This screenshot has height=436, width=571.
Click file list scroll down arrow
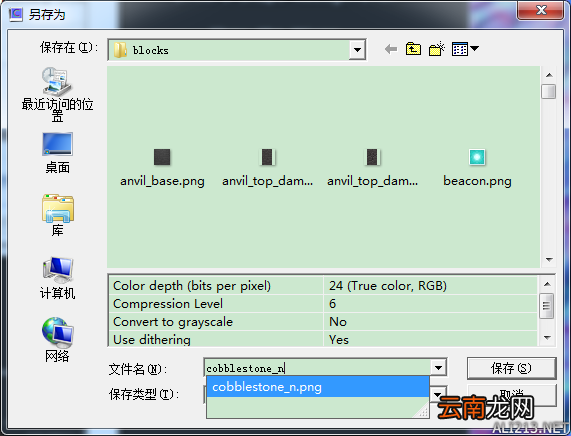549,259
